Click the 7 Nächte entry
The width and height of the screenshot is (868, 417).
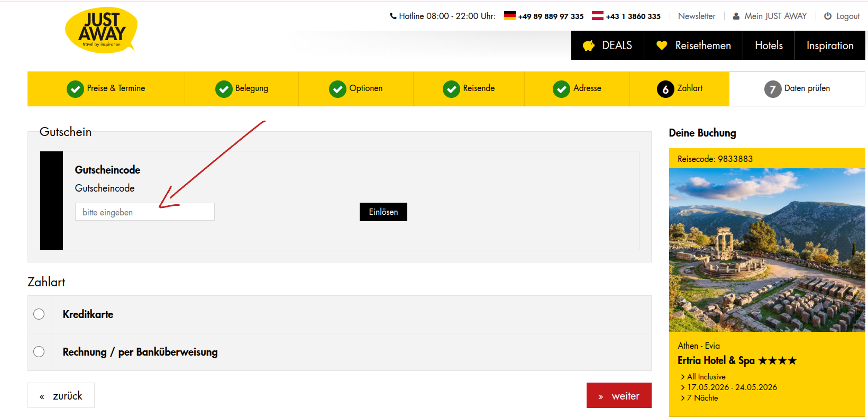(702, 398)
